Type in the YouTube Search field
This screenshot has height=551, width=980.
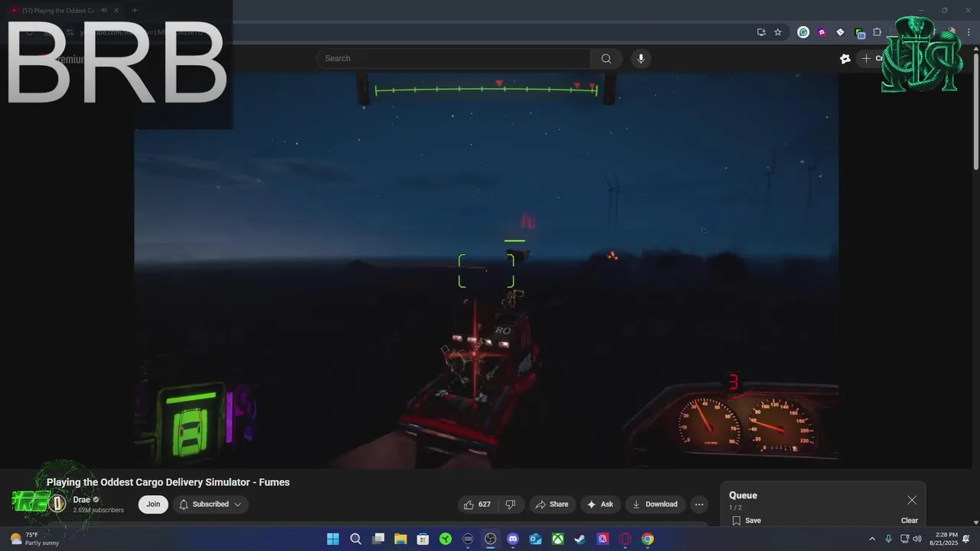click(x=453, y=58)
